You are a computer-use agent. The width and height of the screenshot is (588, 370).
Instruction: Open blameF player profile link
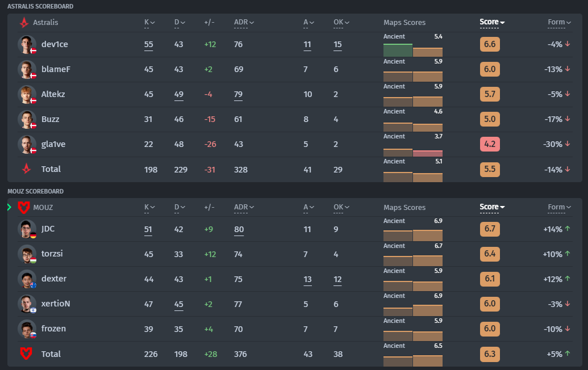coord(56,69)
